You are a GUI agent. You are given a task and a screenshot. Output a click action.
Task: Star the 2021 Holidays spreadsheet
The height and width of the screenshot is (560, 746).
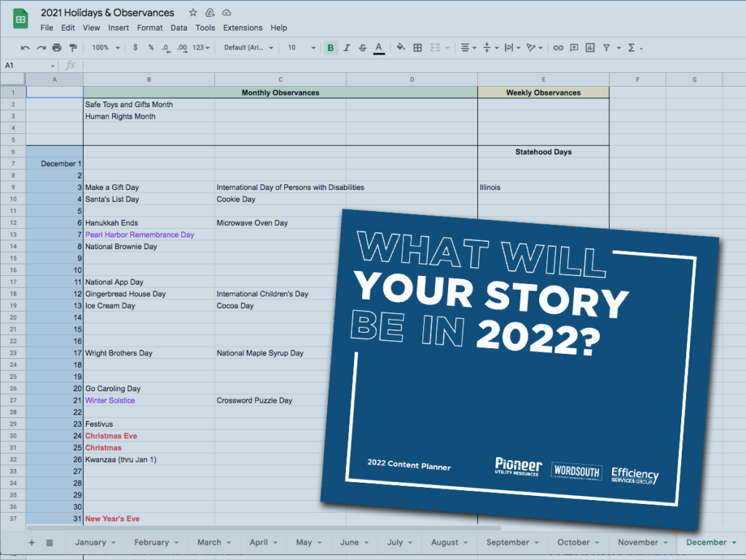click(x=193, y=13)
